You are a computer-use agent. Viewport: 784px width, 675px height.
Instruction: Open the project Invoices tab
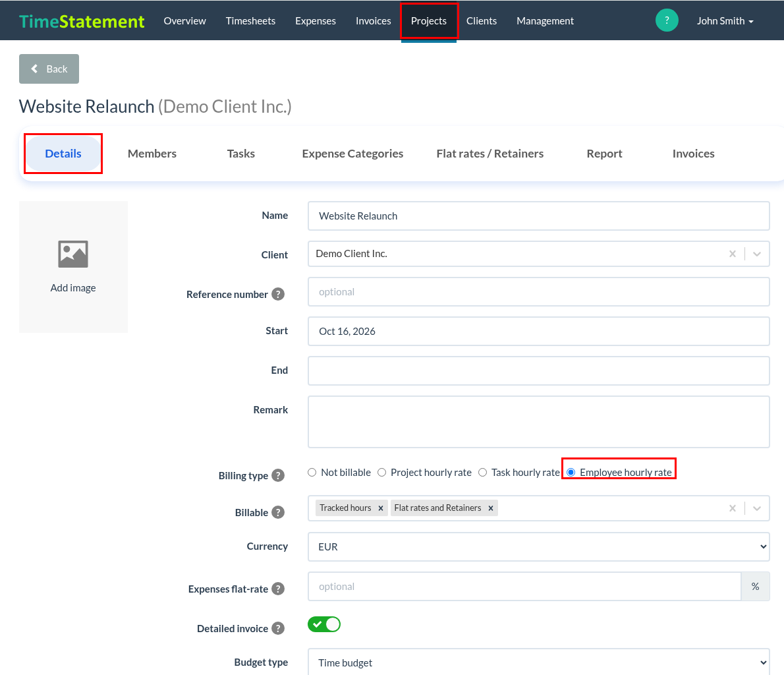[694, 154]
